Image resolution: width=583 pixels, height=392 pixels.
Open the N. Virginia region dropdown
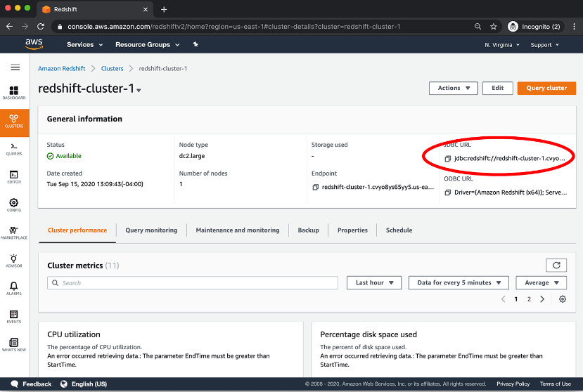pos(502,45)
